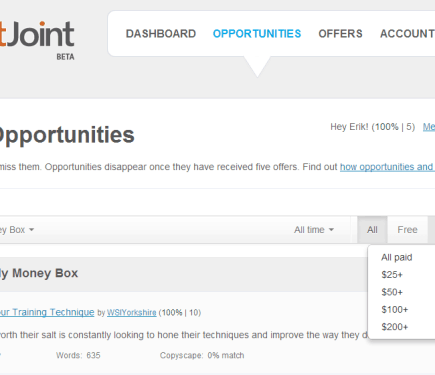Choose '$200+' in the price menu
This screenshot has height=375, width=435.
point(395,327)
